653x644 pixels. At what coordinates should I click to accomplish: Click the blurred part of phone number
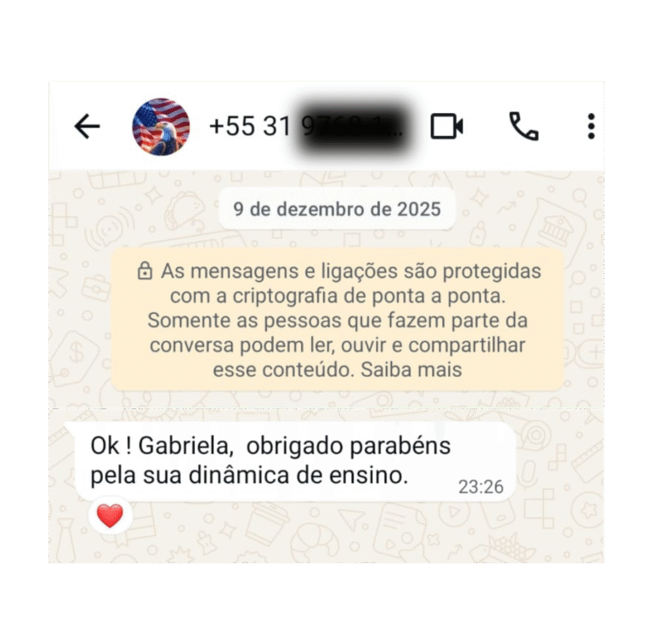pos(352,127)
